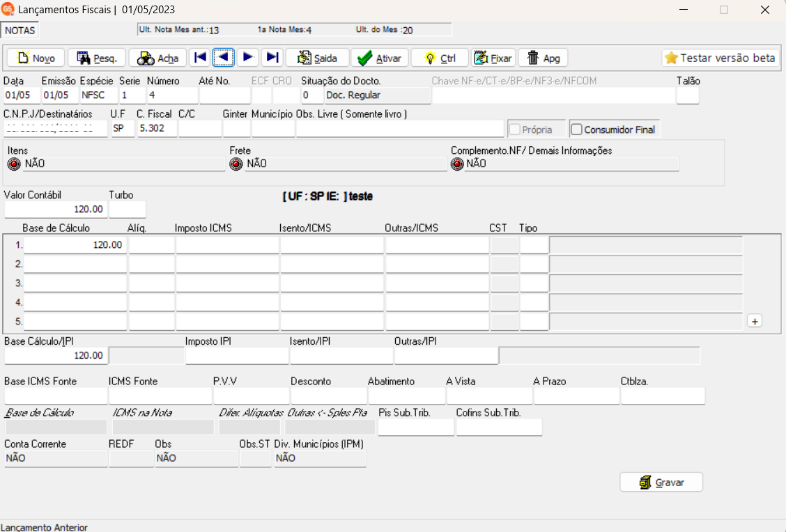The image size is (786, 532).
Task: Jump to the first record arrow
Action: [x=199, y=58]
